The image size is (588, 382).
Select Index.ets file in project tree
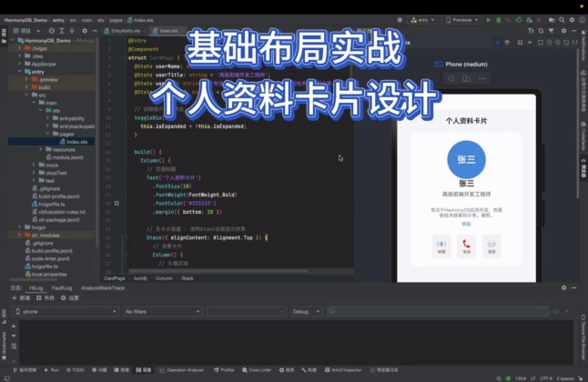coord(77,141)
